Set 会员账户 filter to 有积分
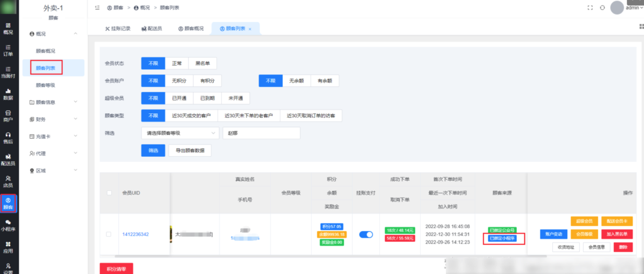The image size is (644, 274). [208, 81]
